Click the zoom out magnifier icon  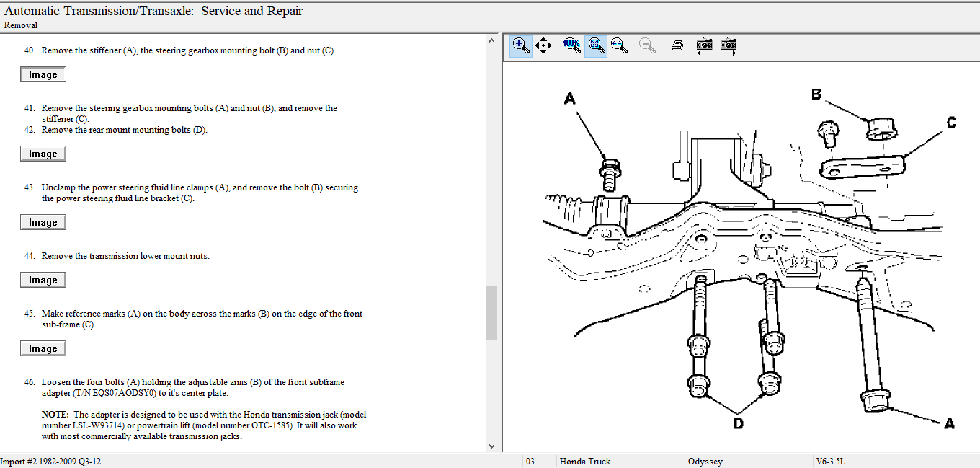point(647,46)
